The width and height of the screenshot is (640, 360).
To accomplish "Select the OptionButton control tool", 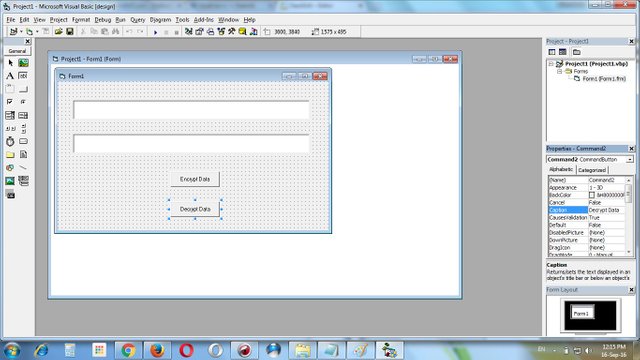I will (x=23, y=102).
